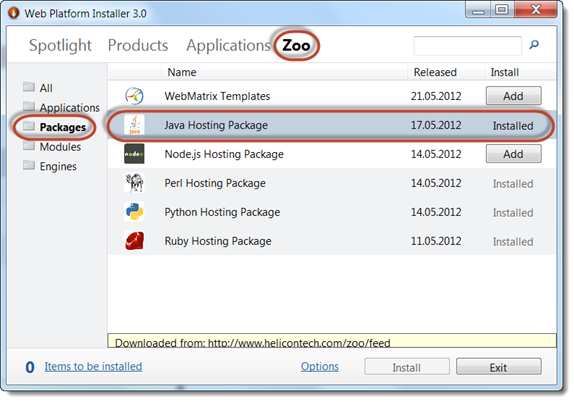Image resolution: width=574 pixels, height=402 pixels.
Task: Minimize the Web Platform Installer window
Action: (x=478, y=10)
